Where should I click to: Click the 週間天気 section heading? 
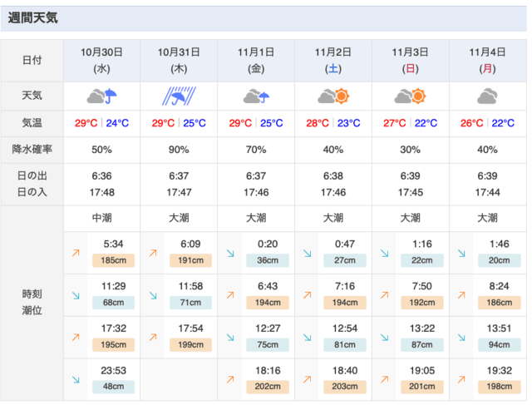[33, 17]
